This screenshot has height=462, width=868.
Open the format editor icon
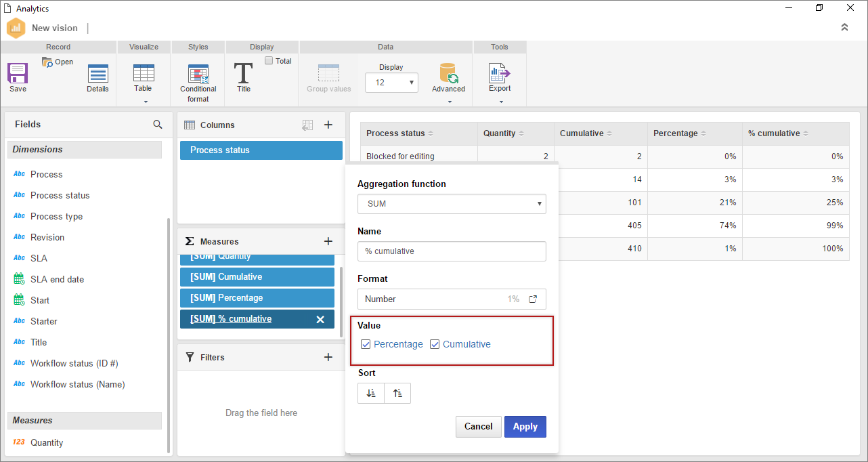pyautogui.click(x=533, y=299)
